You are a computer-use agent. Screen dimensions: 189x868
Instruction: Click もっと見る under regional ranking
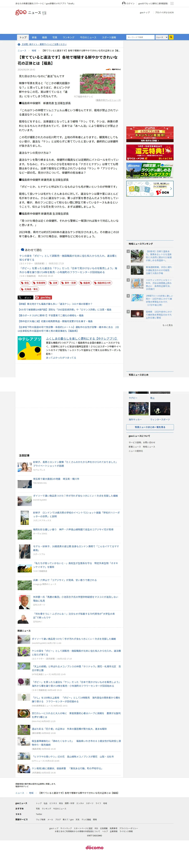167,325
